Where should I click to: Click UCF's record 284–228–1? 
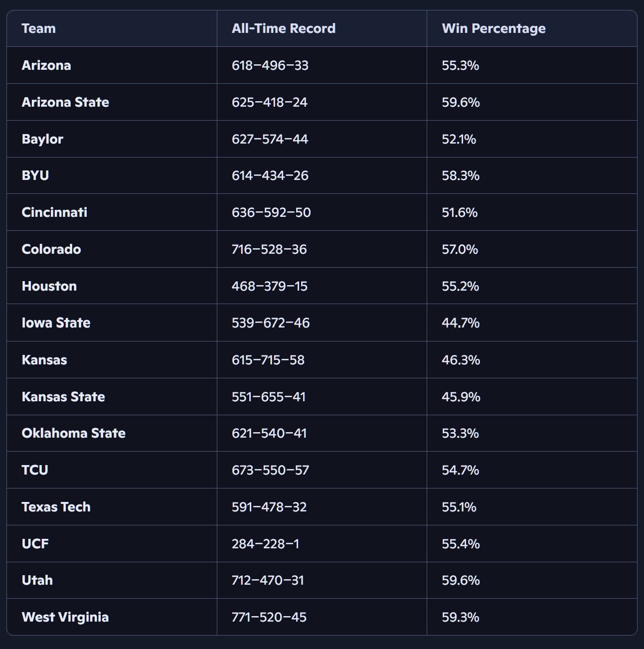point(265,544)
